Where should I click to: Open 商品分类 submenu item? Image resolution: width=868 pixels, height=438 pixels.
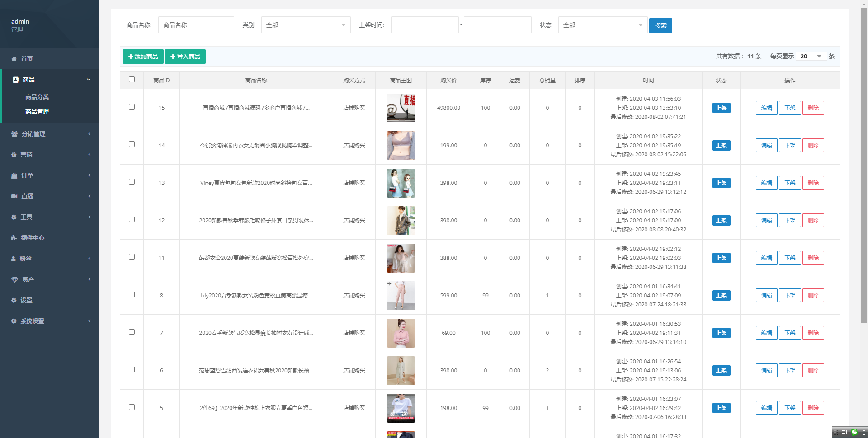pyautogui.click(x=37, y=97)
